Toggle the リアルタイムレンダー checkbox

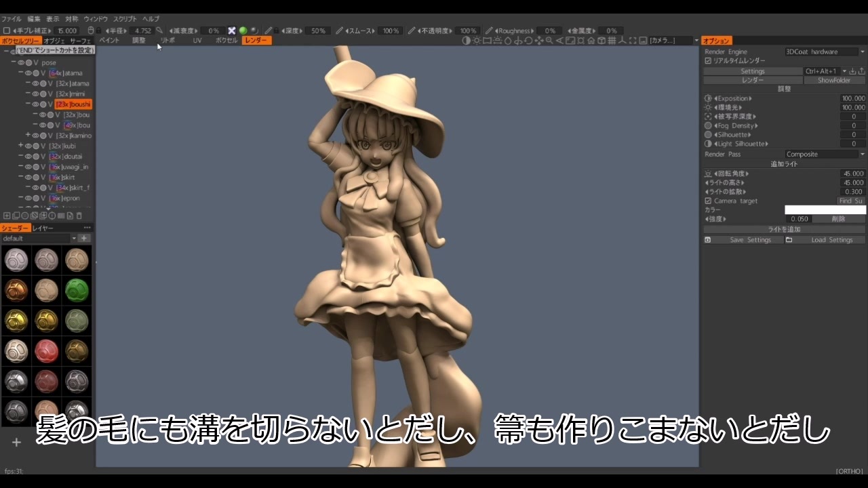[x=708, y=61]
